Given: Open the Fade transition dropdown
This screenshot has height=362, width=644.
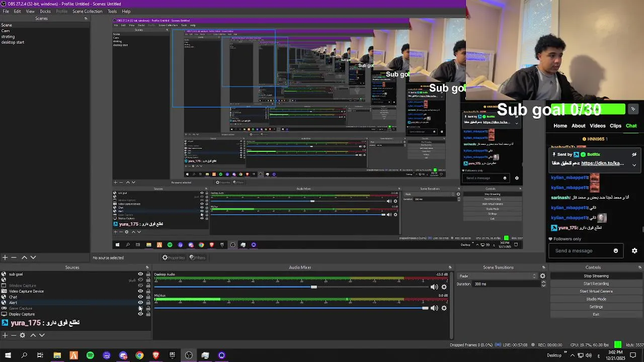Looking at the screenshot, I should pyautogui.click(x=497, y=276).
